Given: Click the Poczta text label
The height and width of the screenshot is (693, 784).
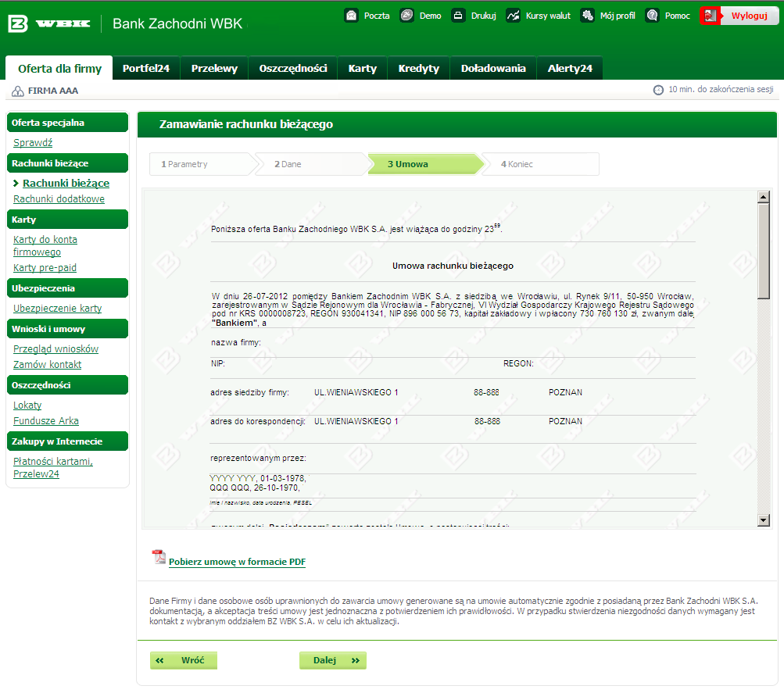Looking at the screenshot, I should (377, 16).
